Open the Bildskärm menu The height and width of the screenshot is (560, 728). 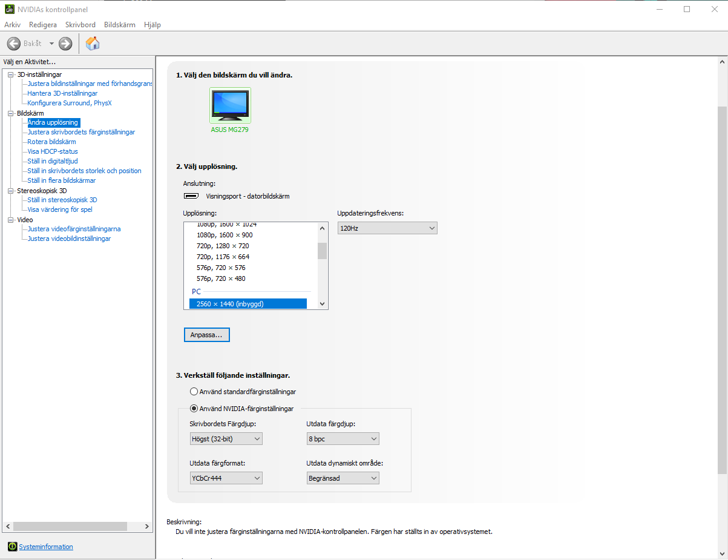click(120, 25)
